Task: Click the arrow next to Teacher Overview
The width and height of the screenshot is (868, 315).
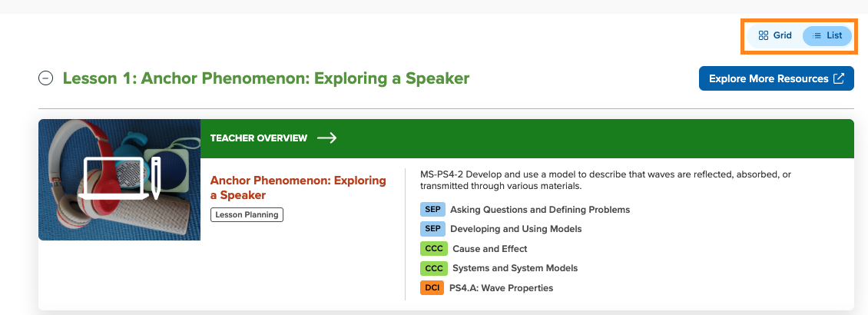Action: click(326, 138)
